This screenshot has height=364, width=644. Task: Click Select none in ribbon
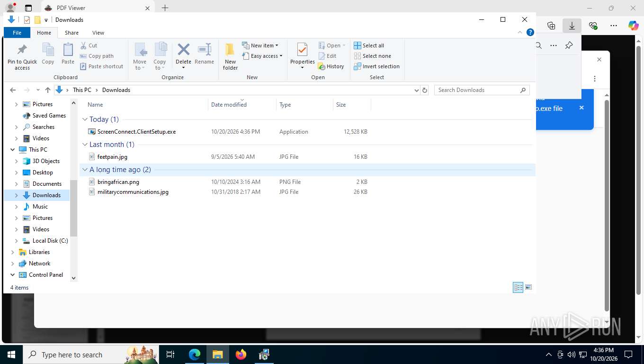(x=372, y=56)
